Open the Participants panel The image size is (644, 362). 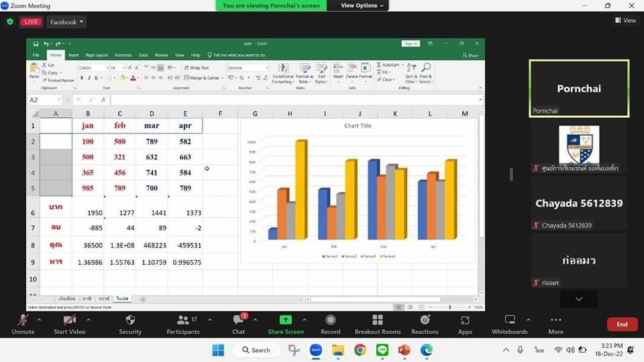[x=182, y=320]
